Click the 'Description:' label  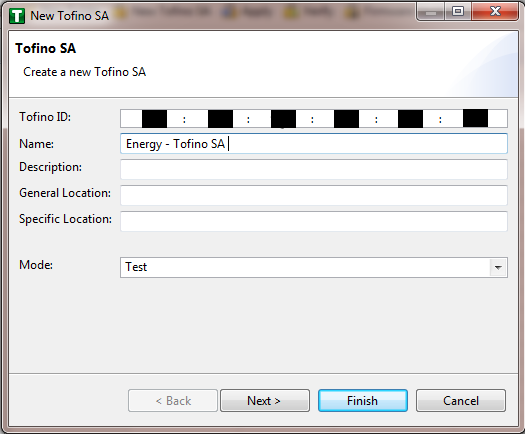[50, 167]
